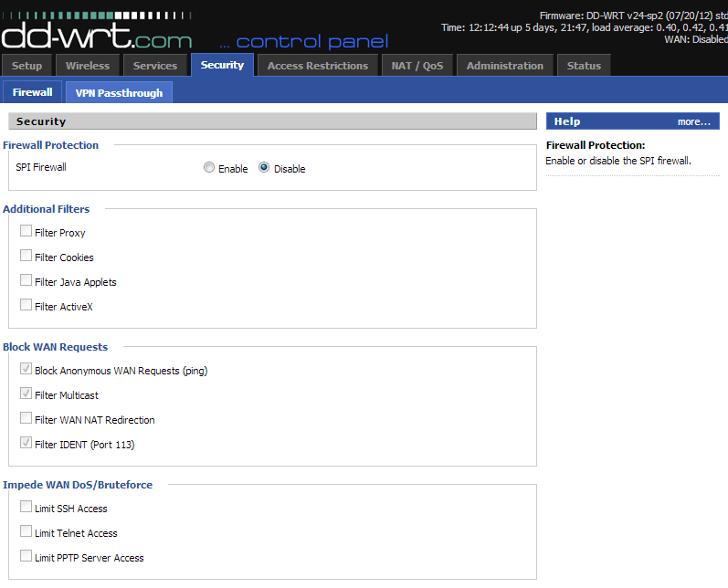
Task: Switch to the Wireless tab
Action: point(88,66)
